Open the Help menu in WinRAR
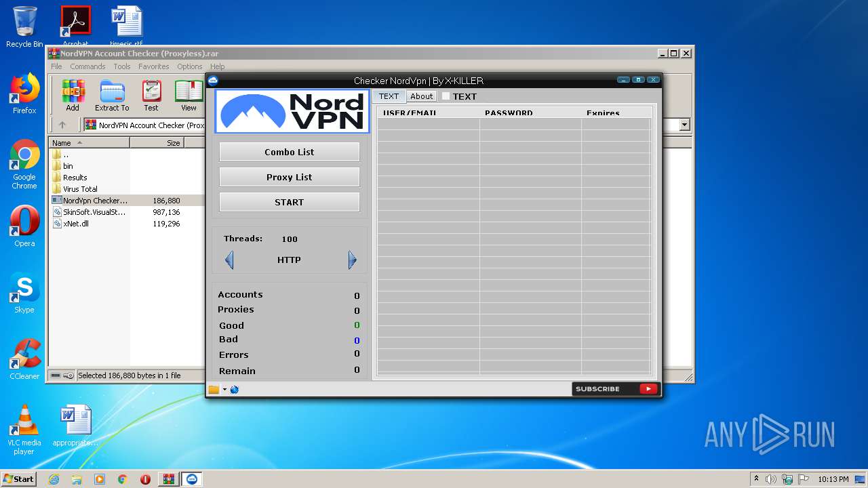This screenshot has width=868, height=488. [x=217, y=66]
